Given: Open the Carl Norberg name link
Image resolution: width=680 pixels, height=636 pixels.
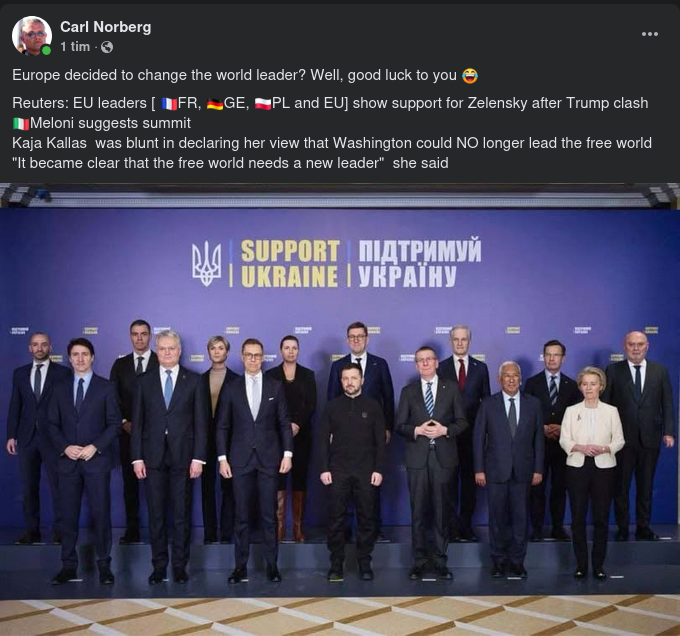Looking at the screenshot, I should 105,27.
